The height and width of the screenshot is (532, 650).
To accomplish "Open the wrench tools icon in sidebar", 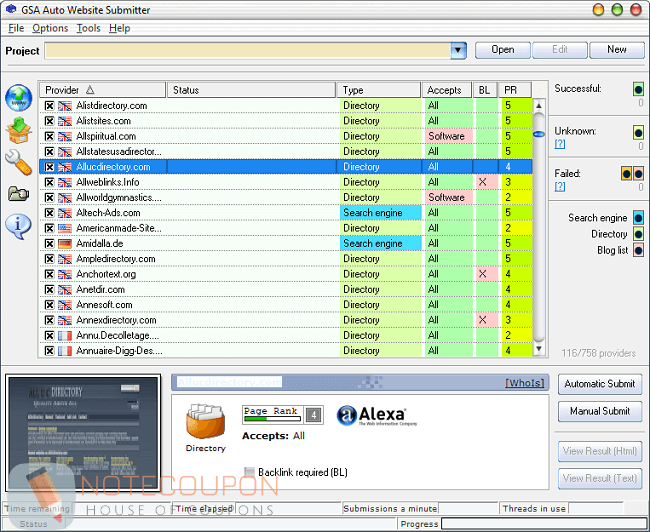I will tap(19, 162).
